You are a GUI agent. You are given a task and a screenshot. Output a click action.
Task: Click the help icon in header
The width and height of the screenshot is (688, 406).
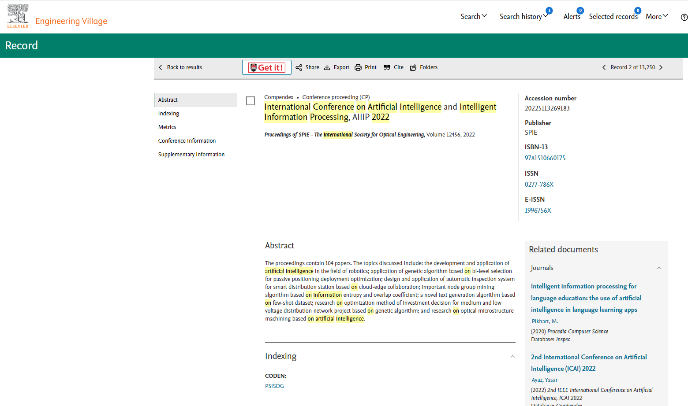tap(684, 18)
